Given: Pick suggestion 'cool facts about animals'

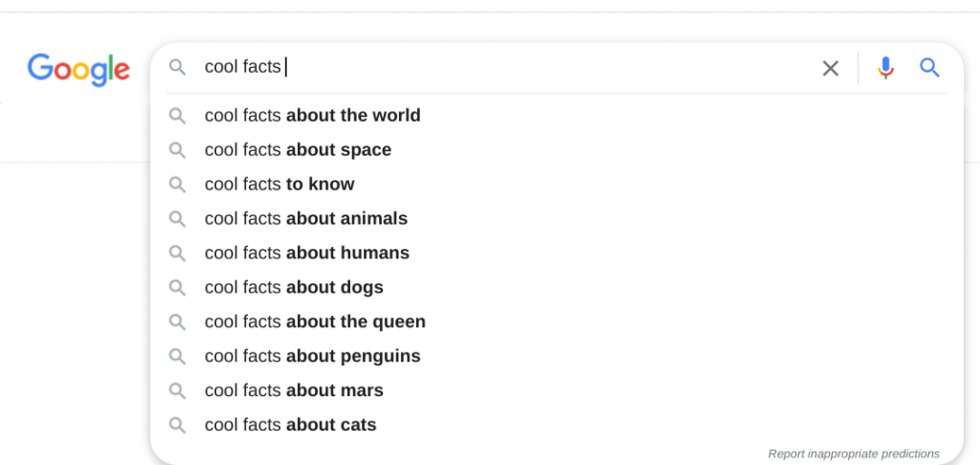Looking at the screenshot, I should coord(306,219).
